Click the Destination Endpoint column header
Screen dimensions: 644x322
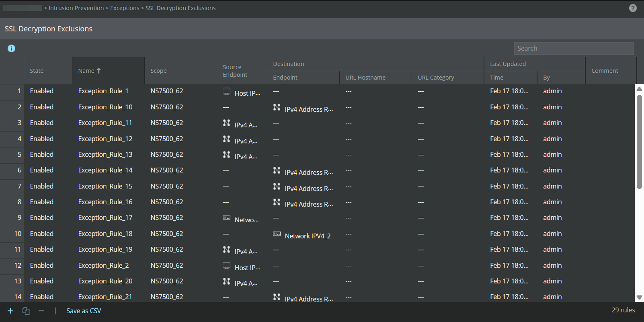point(303,78)
